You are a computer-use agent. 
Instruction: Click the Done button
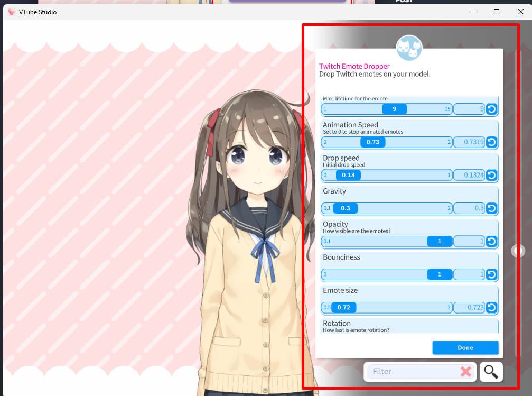(465, 347)
